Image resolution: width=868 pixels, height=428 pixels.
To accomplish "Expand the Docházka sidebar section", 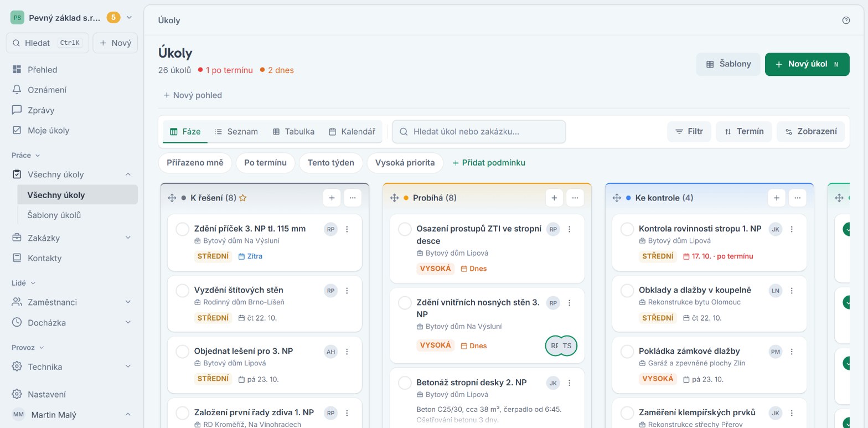I will pos(128,322).
